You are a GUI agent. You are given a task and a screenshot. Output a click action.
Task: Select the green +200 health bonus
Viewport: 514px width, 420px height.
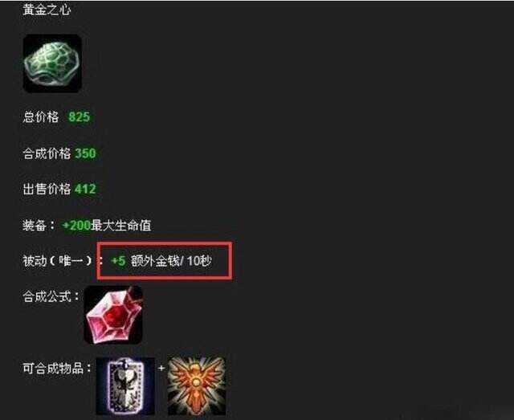(76, 225)
